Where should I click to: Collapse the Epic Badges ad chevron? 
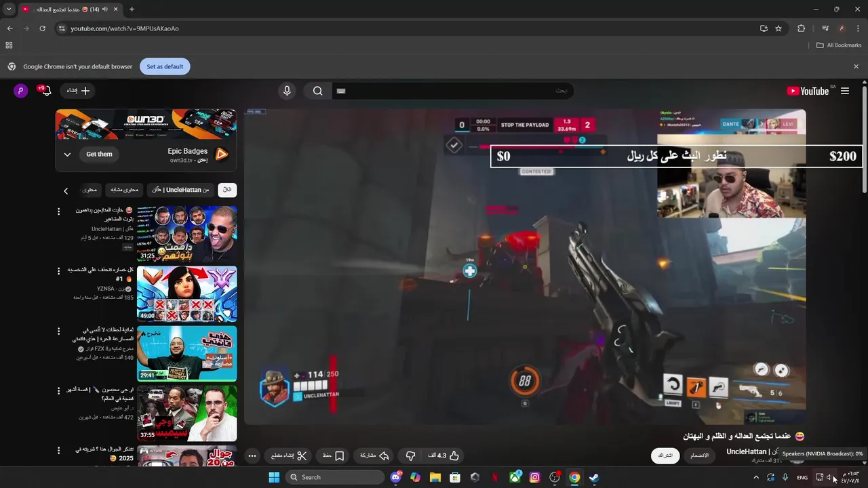(x=67, y=155)
